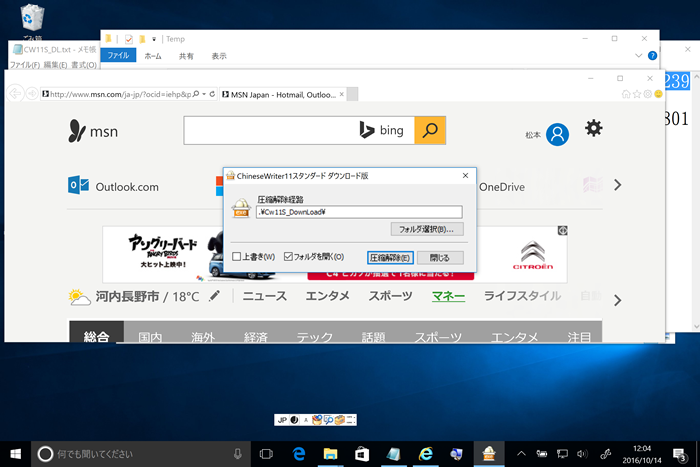Refresh the page in Internet Explorer

(x=212, y=94)
